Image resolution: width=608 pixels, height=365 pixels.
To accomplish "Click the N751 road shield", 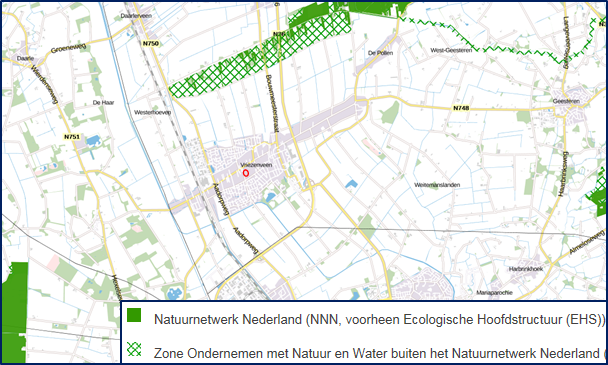I will [72, 137].
